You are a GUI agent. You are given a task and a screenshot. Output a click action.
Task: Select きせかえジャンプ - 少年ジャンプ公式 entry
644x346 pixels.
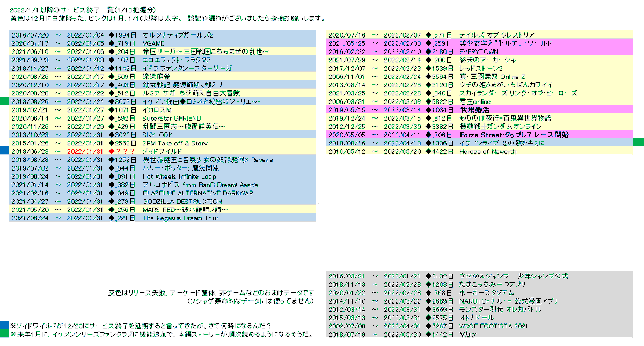tap(514, 276)
